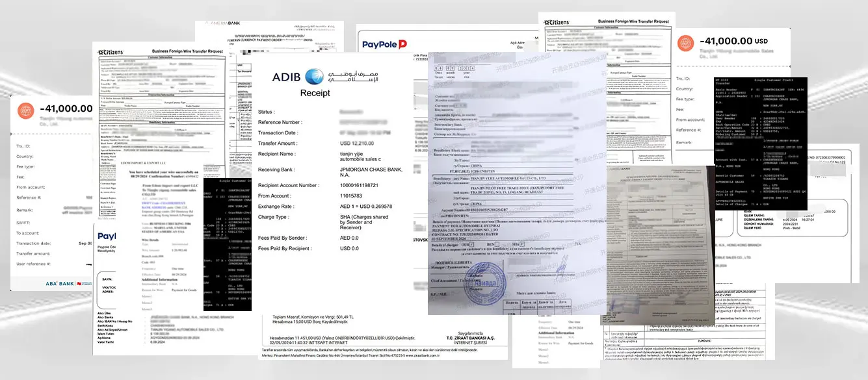Image resolution: width=868 pixels, height=380 pixels.
Task: Click the "Fees Paid By Recipient :" label
Action: pos(286,249)
